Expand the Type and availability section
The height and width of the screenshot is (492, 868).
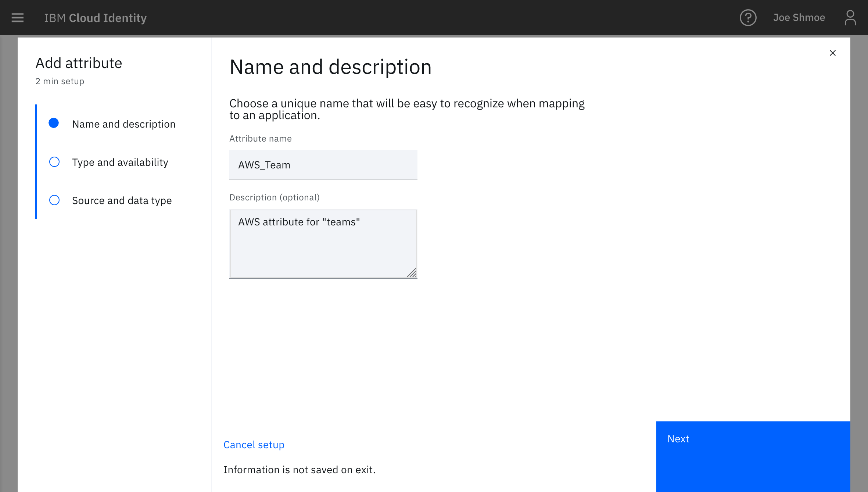[x=121, y=162]
